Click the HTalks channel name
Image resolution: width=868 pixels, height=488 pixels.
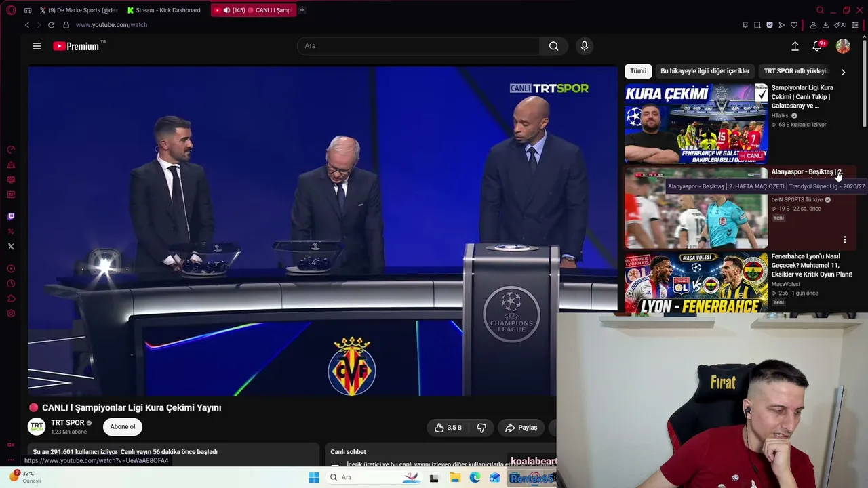pos(780,116)
